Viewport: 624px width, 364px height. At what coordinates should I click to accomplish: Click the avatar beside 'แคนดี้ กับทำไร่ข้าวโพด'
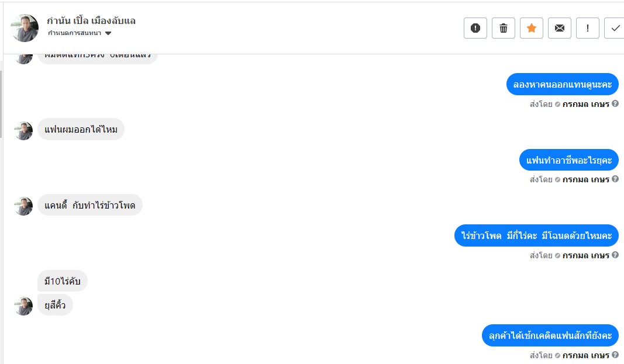click(23, 206)
